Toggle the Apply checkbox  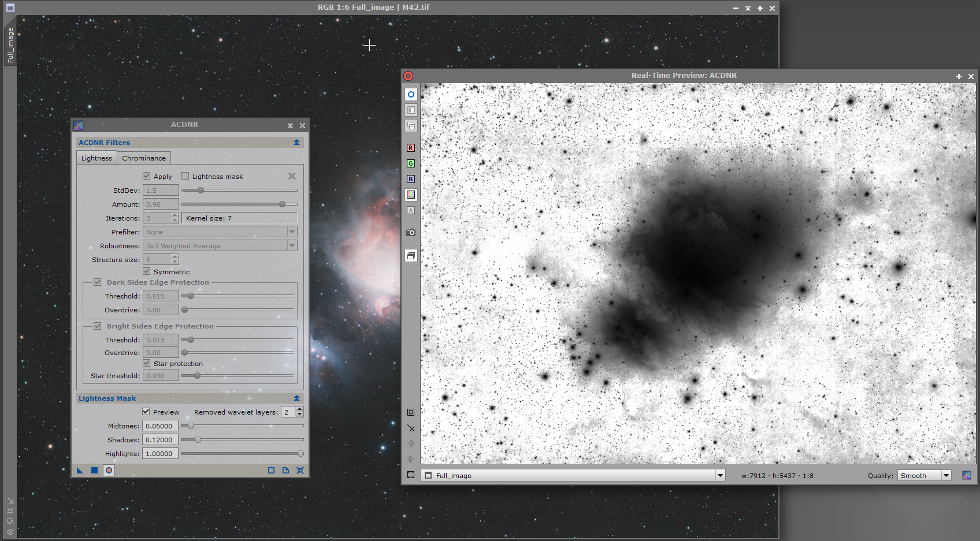click(147, 176)
